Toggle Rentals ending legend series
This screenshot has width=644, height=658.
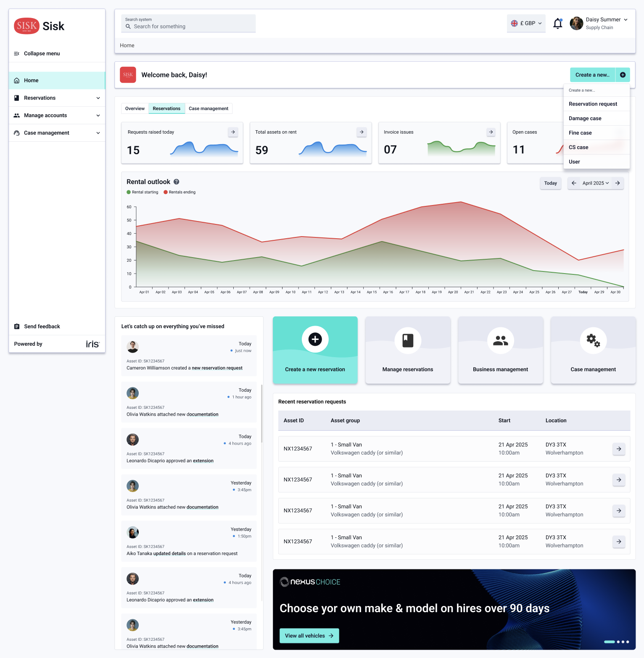(x=179, y=192)
